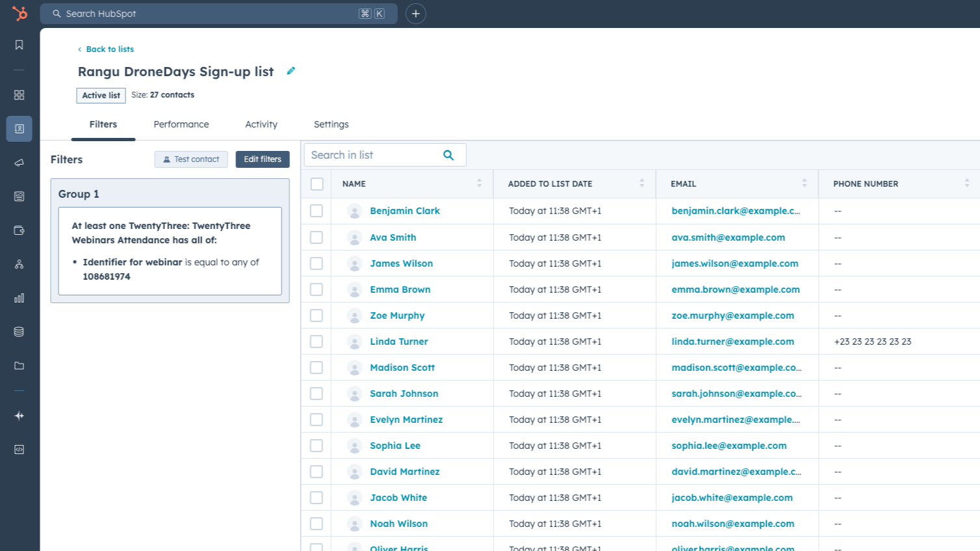Switch to the Performance tab
This screenshot has width=980, height=551.
coord(181,124)
